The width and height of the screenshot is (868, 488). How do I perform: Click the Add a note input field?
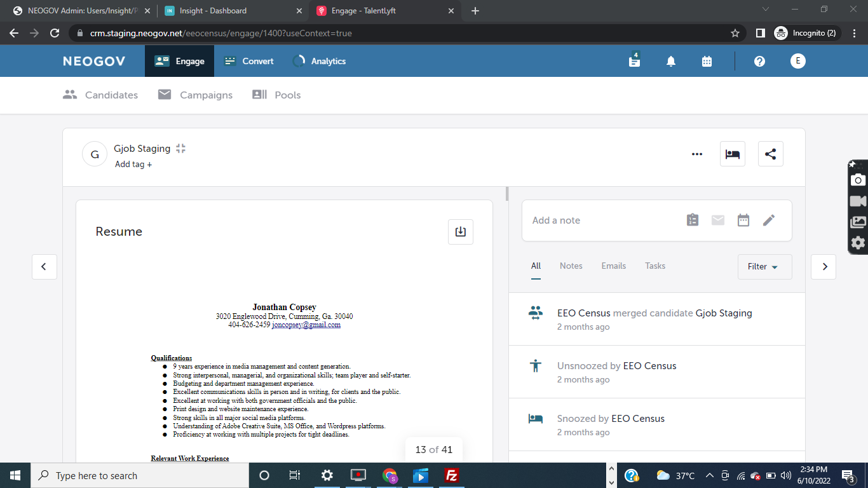pyautogui.click(x=600, y=220)
